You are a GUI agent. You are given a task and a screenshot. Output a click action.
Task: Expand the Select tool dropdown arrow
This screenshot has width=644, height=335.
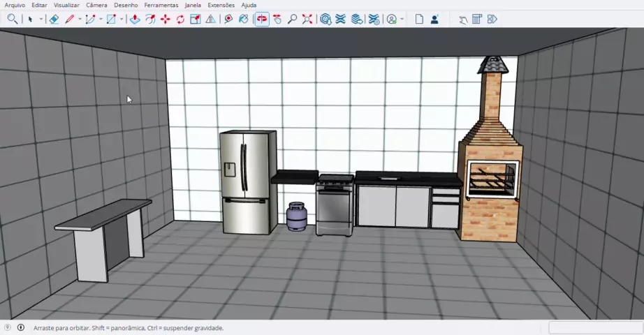(41, 20)
